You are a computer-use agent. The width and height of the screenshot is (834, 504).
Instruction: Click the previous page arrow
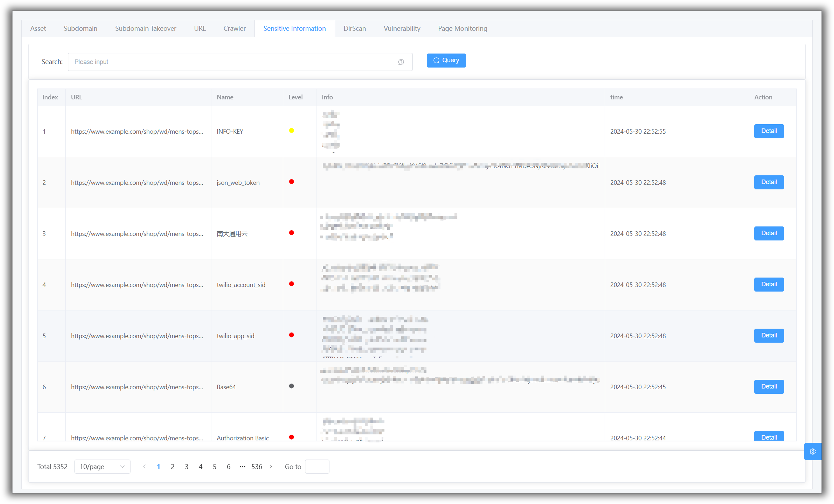144,466
